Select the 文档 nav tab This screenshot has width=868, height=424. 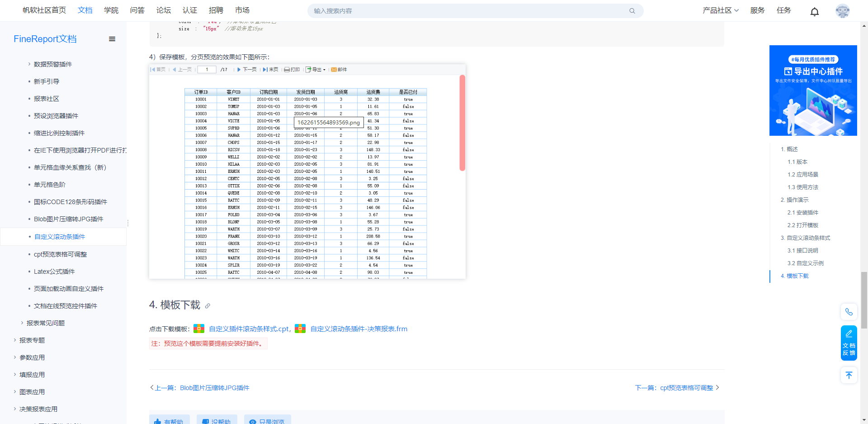coord(85,10)
